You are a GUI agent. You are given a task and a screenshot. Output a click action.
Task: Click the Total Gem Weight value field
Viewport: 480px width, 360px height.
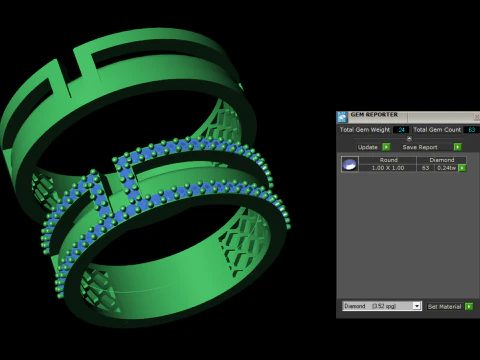pyautogui.click(x=401, y=130)
